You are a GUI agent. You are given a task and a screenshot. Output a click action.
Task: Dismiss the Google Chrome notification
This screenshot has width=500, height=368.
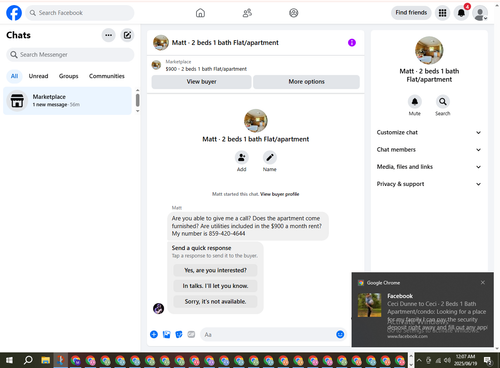483,283
